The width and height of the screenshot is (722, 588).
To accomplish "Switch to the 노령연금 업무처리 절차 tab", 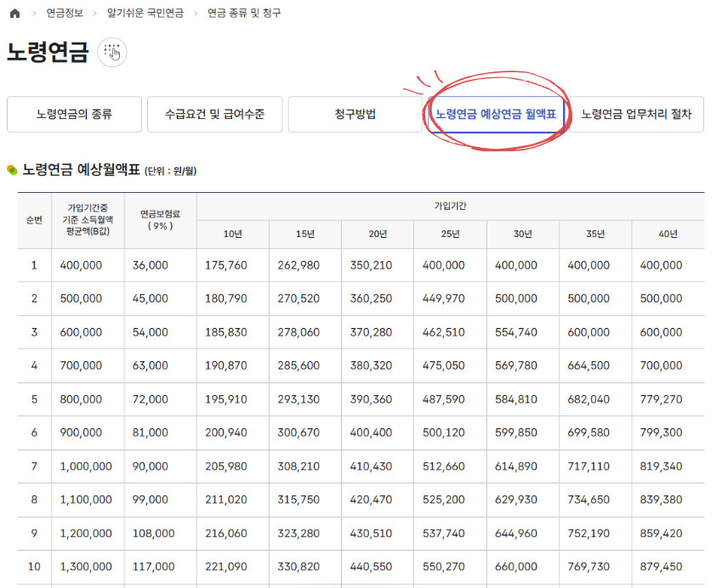I will coord(640,114).
